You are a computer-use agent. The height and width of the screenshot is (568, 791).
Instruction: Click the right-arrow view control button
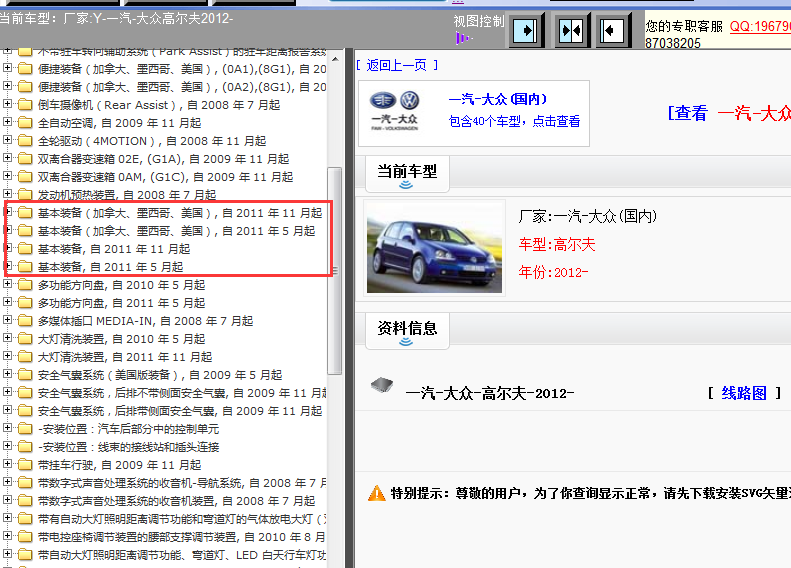click(526, 31)
